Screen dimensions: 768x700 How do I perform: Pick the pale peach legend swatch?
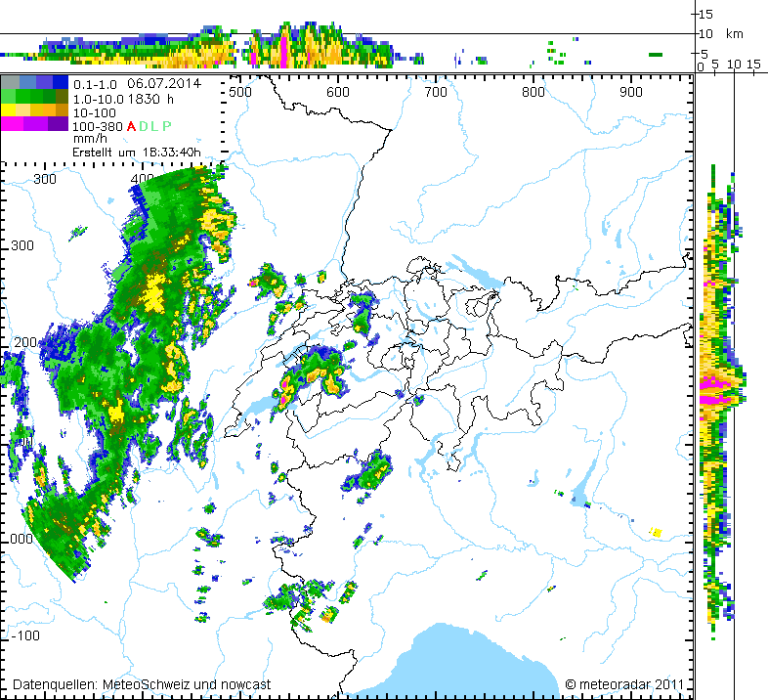(x=22, y=109)
